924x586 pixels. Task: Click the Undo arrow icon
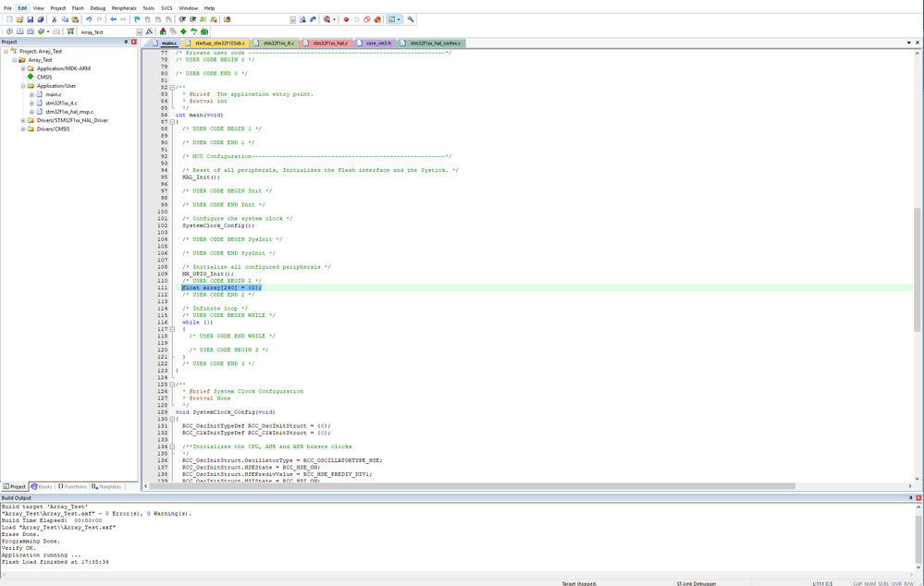coord(89,19)
